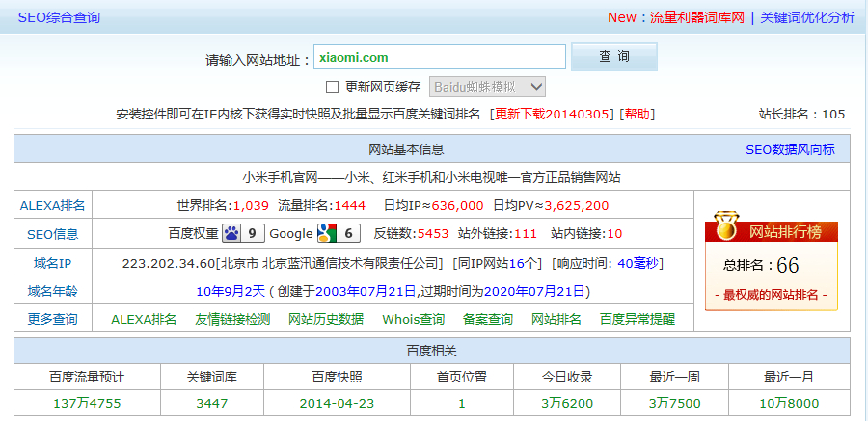The height and width of the screenshot is (421, 868).
Task: Open 百度异常提醒 link
Action: click(637, 319)
